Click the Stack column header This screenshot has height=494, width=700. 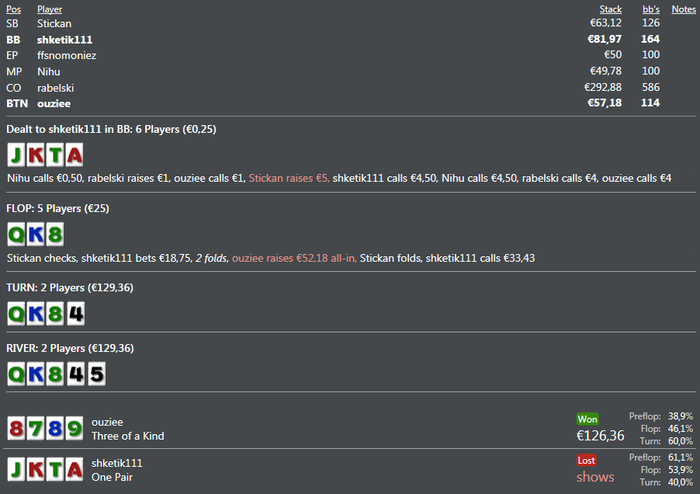pos(610,9)
